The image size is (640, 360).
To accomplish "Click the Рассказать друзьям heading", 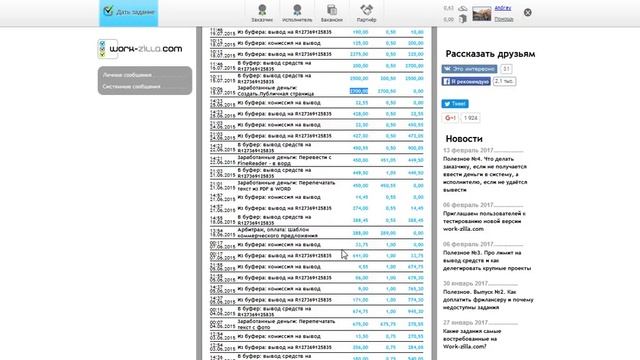I will (x=490, y=54).
